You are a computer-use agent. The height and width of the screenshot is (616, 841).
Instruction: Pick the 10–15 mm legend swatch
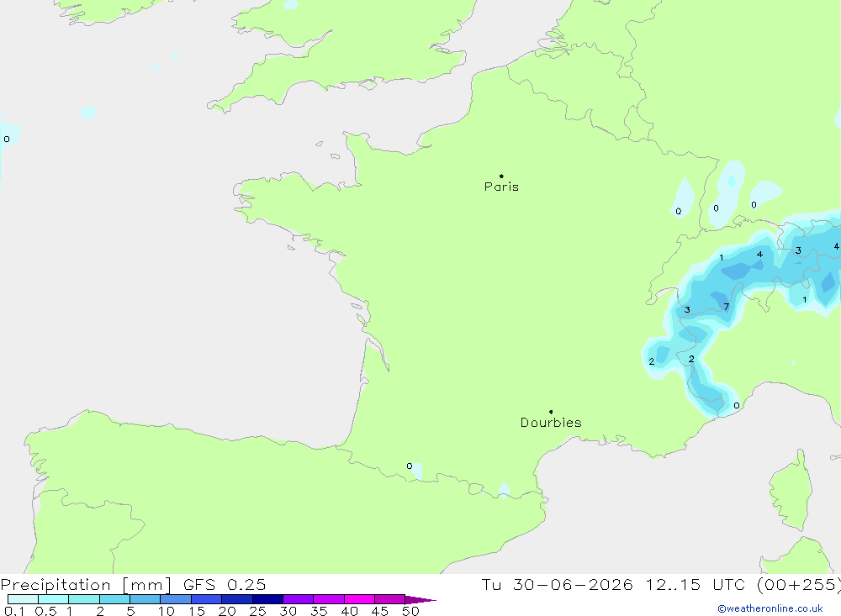click(x=176, y=599)
